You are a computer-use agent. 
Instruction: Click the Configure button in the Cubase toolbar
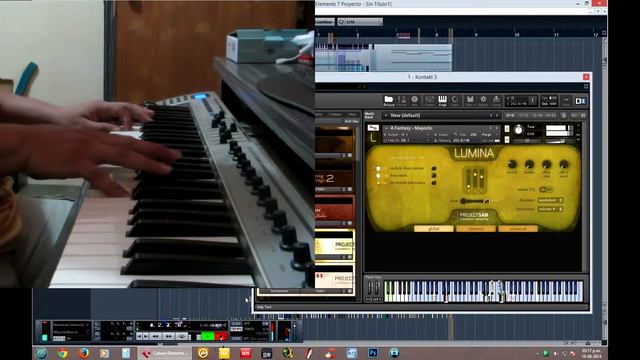[x=324, y=22]
